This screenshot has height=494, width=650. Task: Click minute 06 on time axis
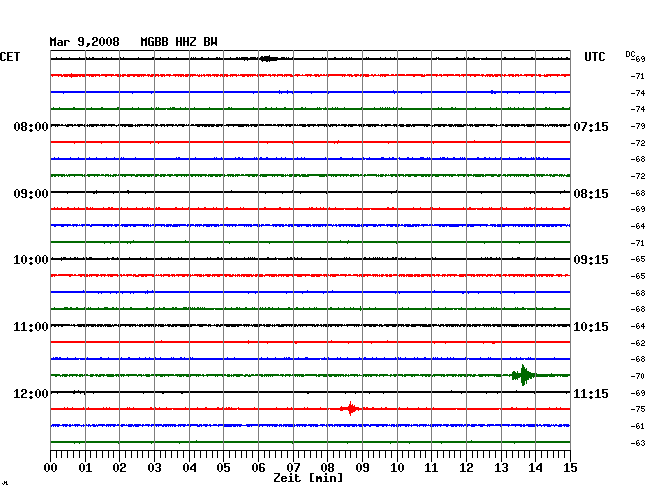(x=258, y=467)
